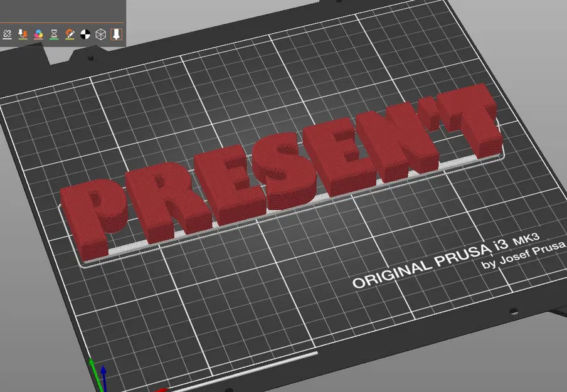Click the broken chain link toolbar icon

click(8, 34)
